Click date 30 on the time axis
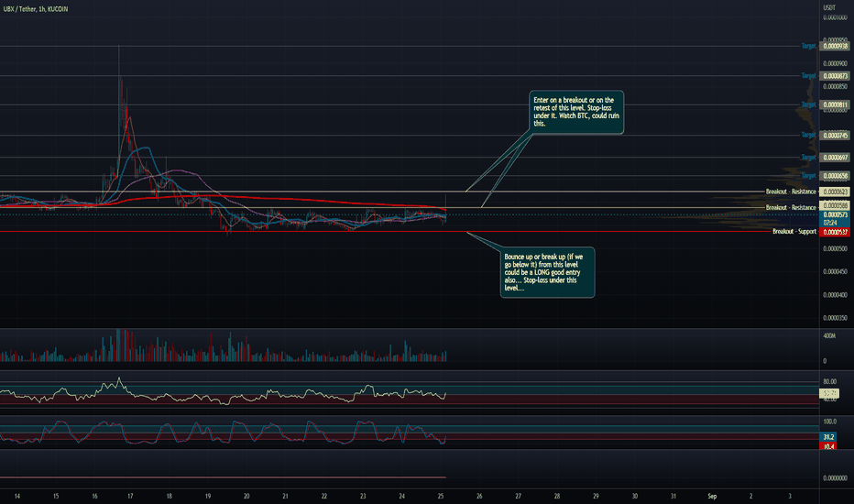The width and height of the screenshot is (854, 504). (x=634, y=497)
